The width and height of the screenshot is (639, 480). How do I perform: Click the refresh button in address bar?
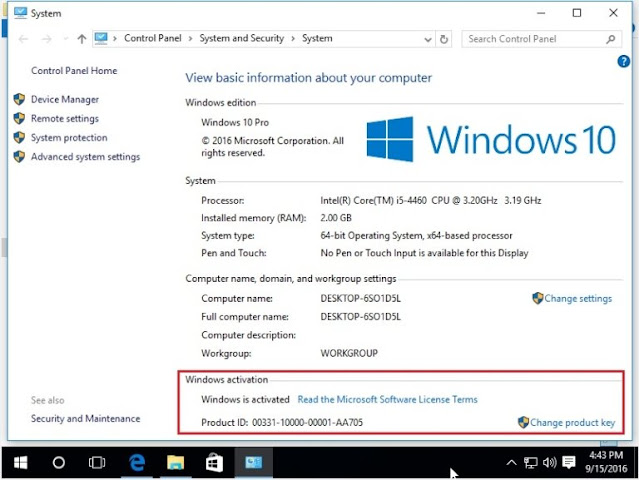point(444,39)
